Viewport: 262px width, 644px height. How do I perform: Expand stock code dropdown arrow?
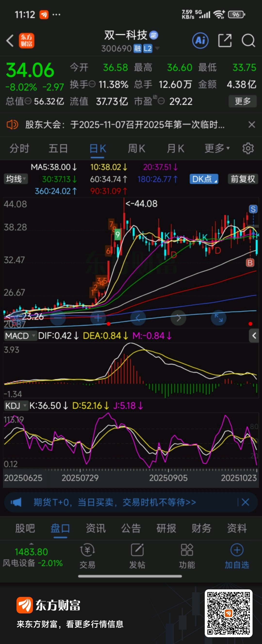pyautogui.click(x=157, y=48)
